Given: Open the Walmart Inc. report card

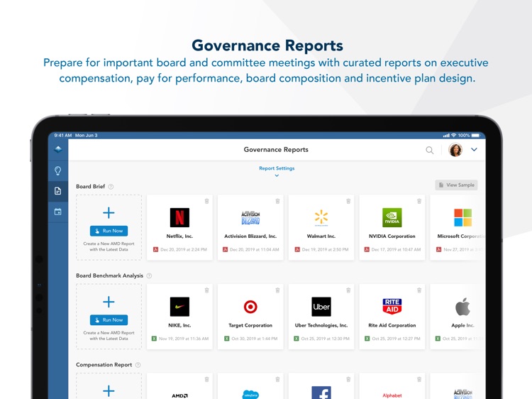Looking at the screenshot, I should coord(321,227).
